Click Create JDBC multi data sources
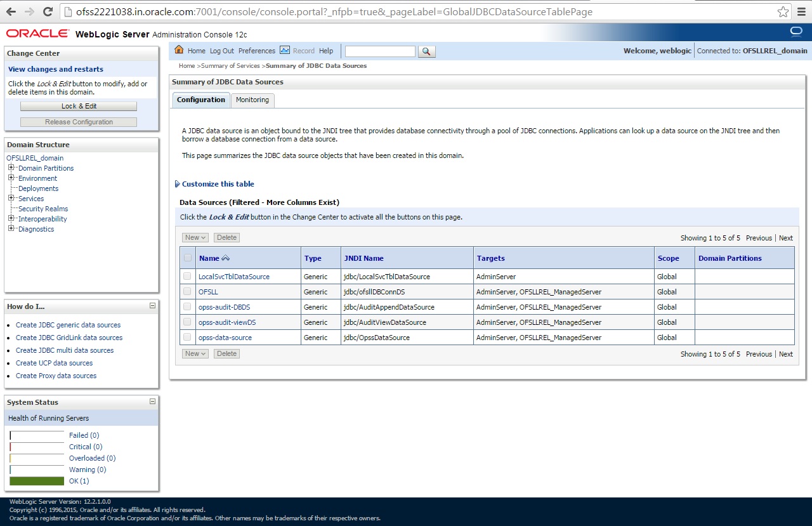The height and width of the screenshot is (526, 812). (x=65, y=350)
